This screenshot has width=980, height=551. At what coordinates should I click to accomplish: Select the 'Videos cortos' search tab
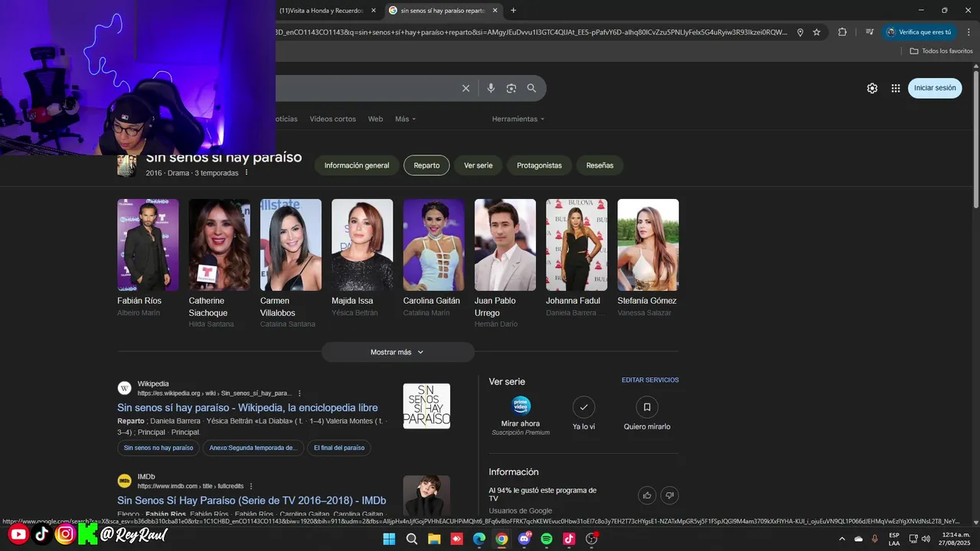(332, 119)
